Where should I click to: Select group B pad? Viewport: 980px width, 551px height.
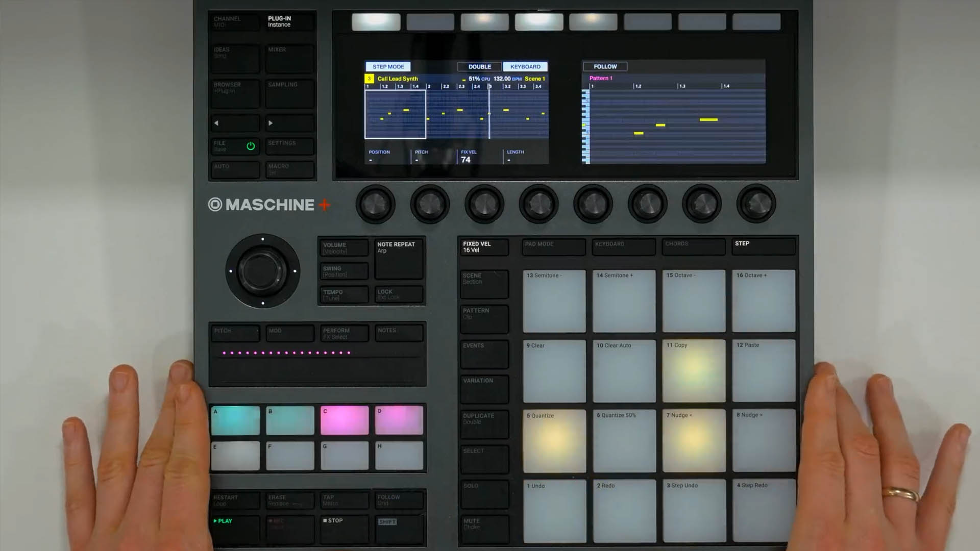(290, 420)
